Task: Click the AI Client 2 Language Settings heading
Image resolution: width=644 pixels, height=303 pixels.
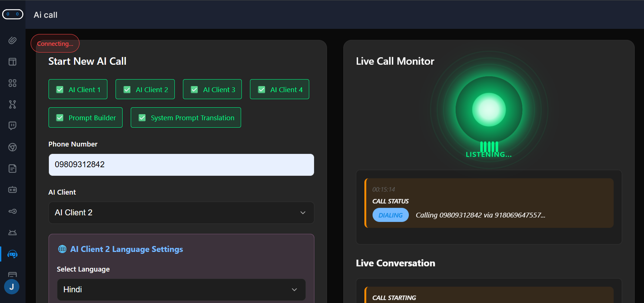Action: click(127, 249)
